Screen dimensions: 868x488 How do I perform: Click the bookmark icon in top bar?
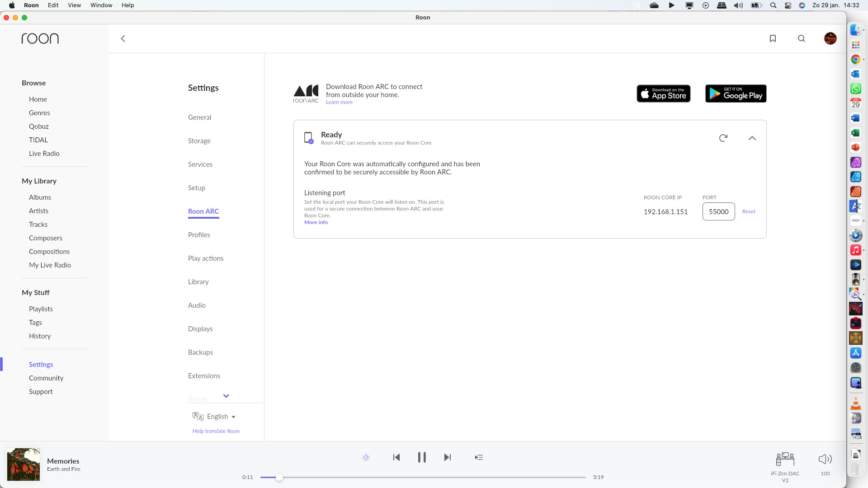pyautogui.click(x=773, y=38)
